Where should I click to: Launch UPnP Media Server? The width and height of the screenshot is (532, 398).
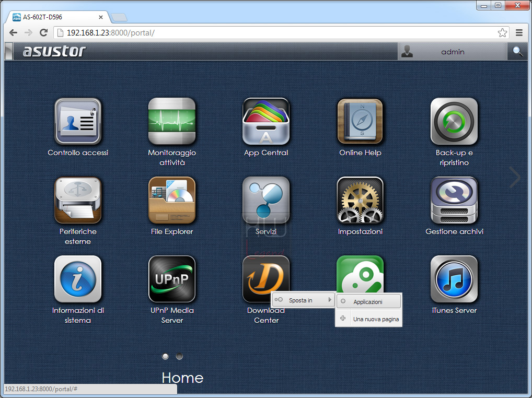point(172,279)
